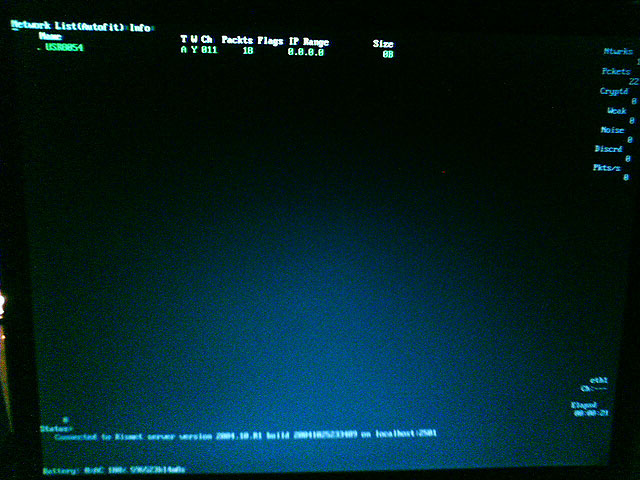The height and width of the screenshot is (480, 640).
Task: Click the Info panel label
Action: [x=138, y=28]
